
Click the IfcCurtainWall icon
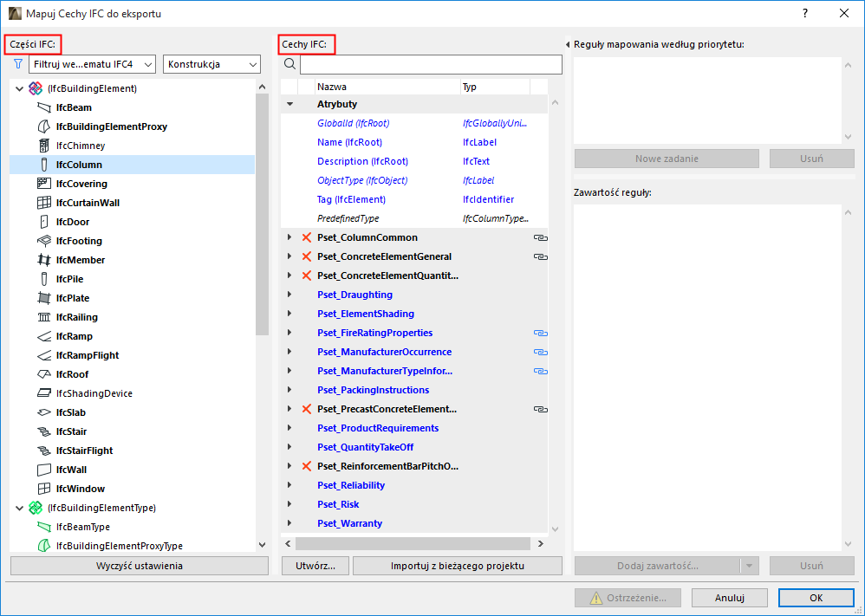coord(43,203)
